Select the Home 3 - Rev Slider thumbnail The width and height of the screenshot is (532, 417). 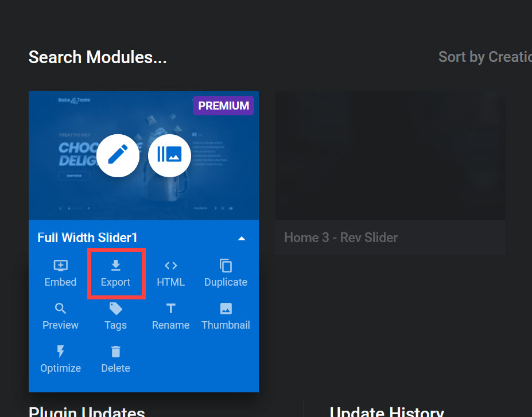[390, 155]
